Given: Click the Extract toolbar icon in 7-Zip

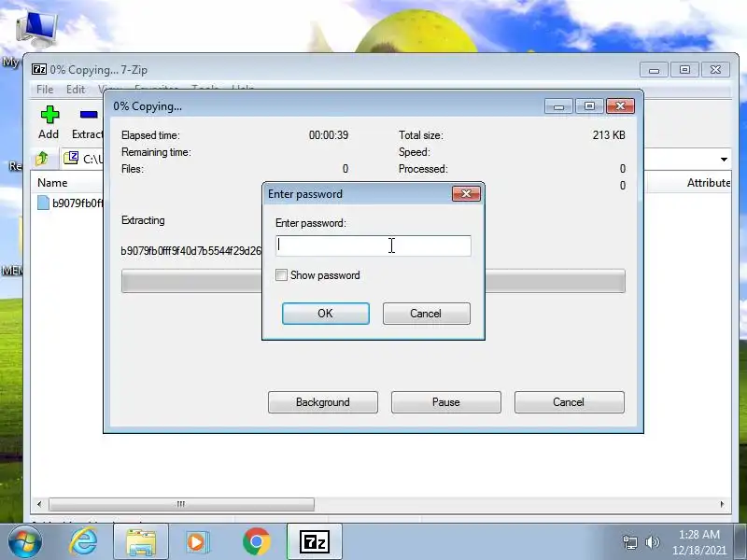Looking at the screenshot, I should 90,115.
